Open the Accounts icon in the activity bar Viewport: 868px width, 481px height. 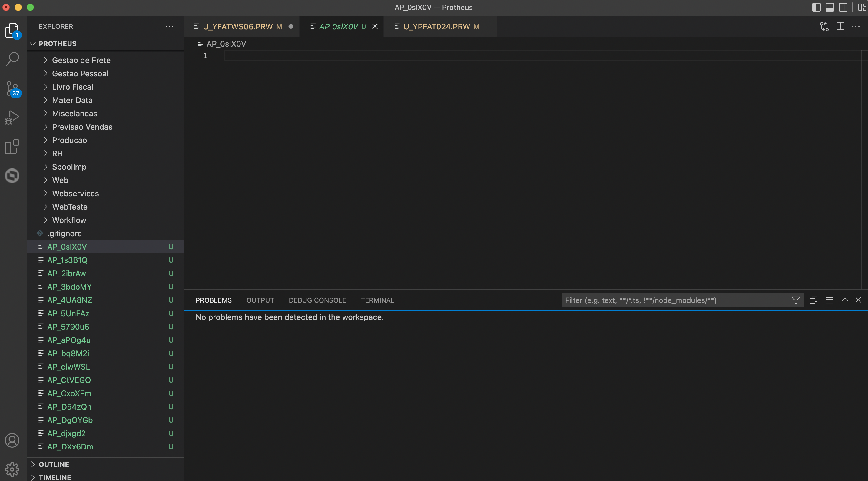[x=12, y=440]
